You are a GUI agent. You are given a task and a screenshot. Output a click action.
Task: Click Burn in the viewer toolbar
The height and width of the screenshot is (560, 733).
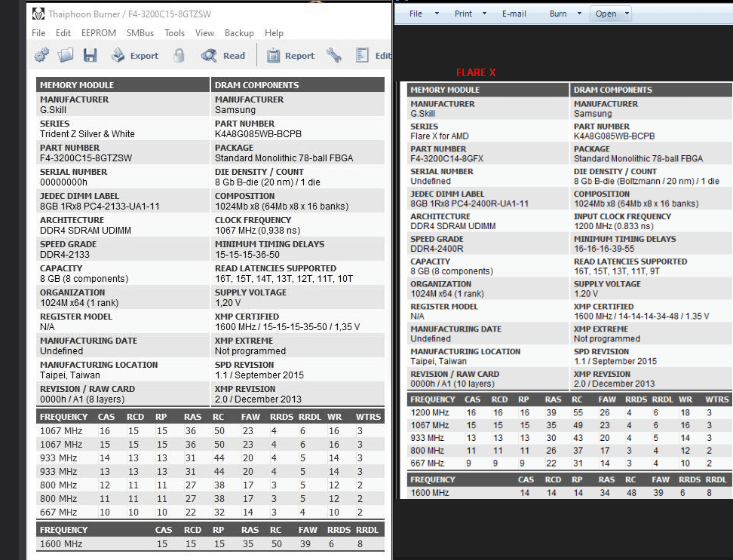[x=558, y=14]
